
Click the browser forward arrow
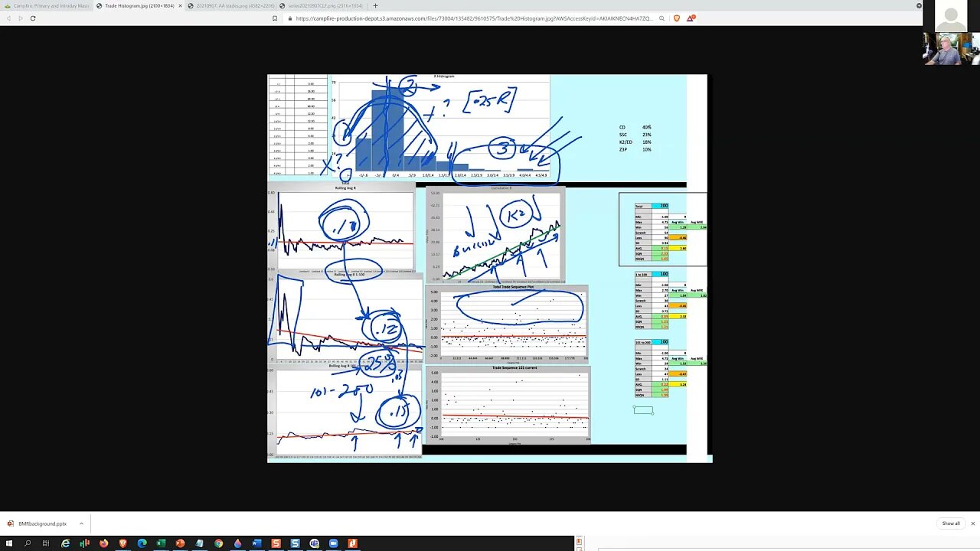tap(20, 18)
